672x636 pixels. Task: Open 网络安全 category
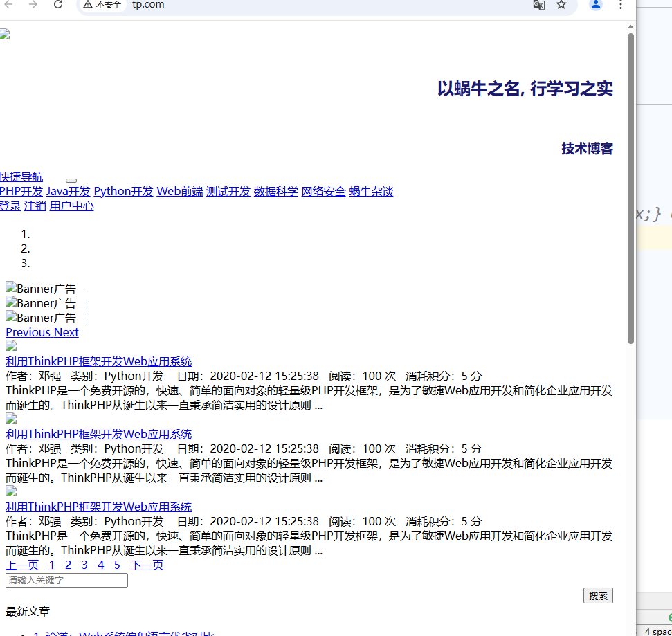[x=323, y=192]
